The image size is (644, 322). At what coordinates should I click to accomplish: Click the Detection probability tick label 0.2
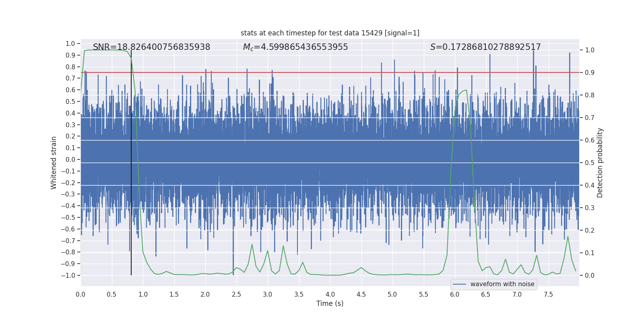tap(590, 231)
